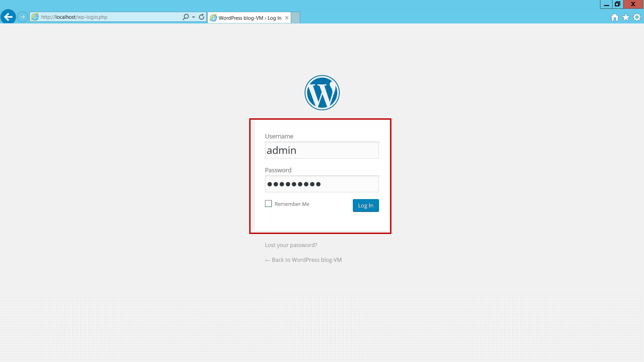Click the Log In button
The height and width of the screenshot is (362, 644).
(x=366, y=205)
